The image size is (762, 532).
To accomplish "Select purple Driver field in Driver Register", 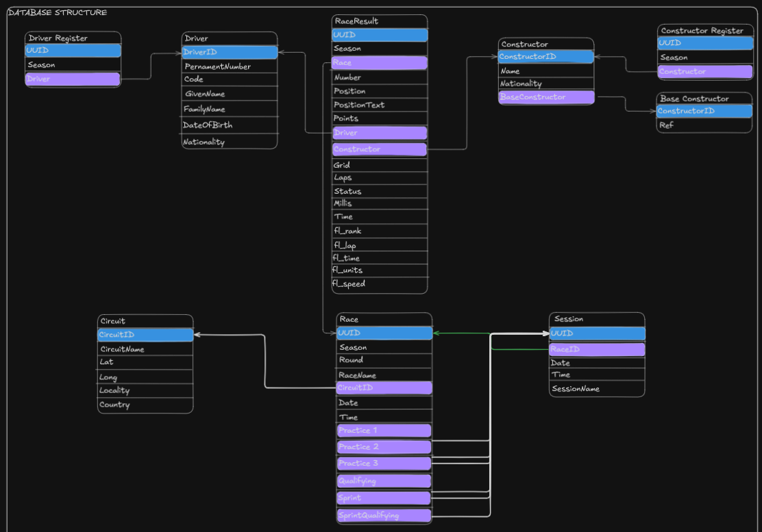I will pyautogui.click(x=73, y=79).
